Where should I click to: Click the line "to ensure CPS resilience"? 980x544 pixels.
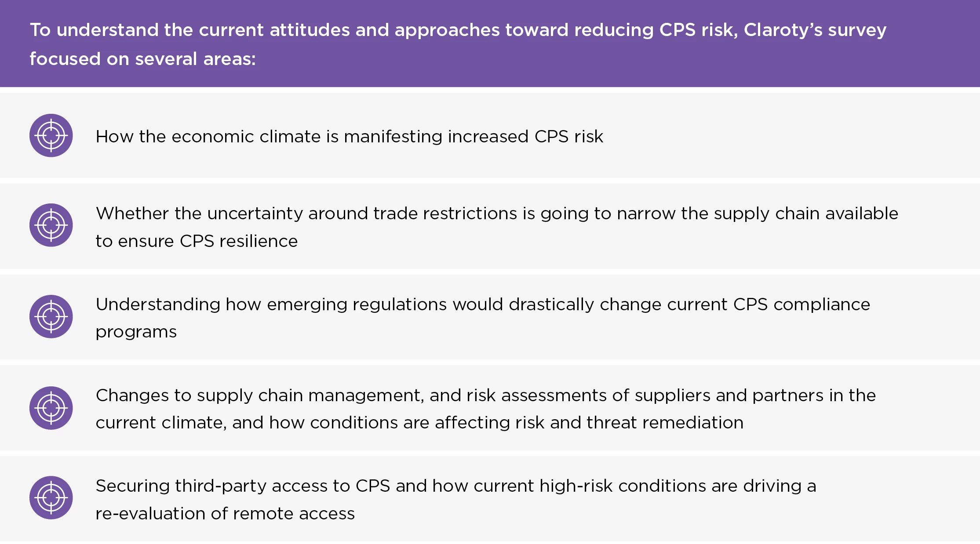tap(197, 241)
